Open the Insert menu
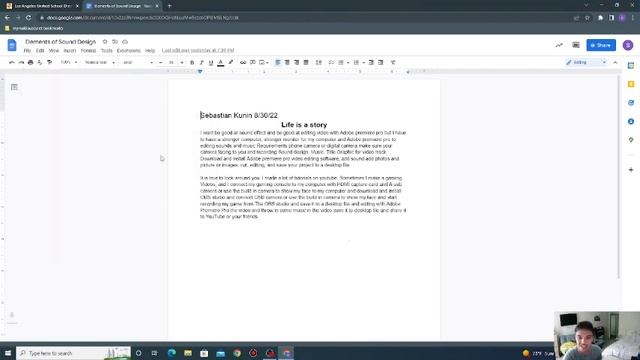The height and width of the screenshot is (360, 640). click(70, 51)
